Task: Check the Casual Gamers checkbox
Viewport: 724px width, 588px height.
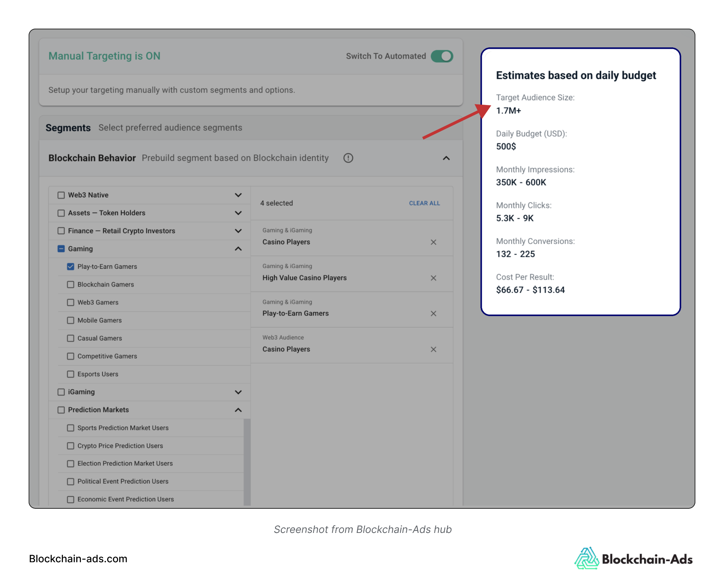Action: click(x=71, y=338)
